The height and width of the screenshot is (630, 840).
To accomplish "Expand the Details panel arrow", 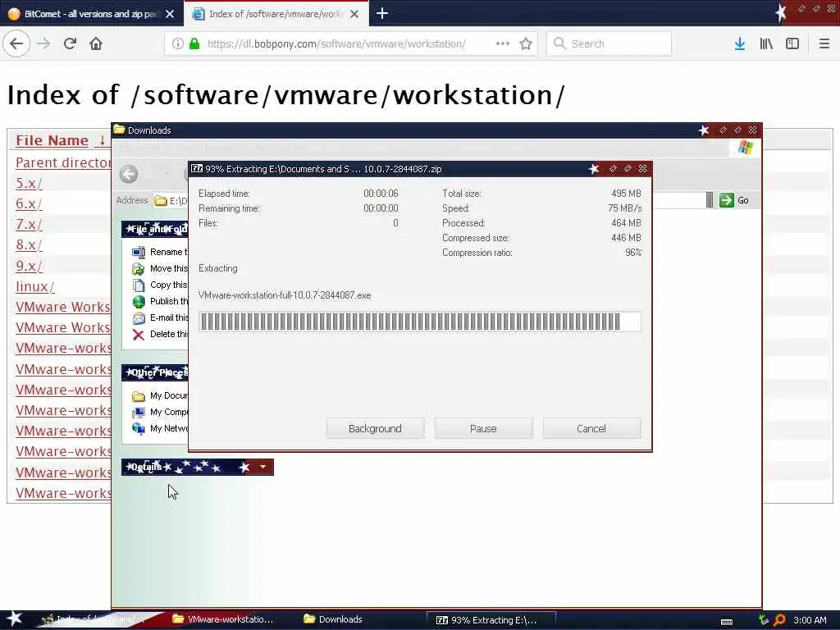I will (x=262, y=467).
